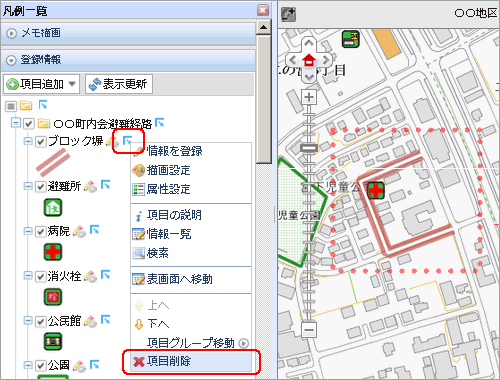The width and height of the screenshot is (500, 380).
Task: Click the zoom in plus button on the map
Action: [x=309, y=97]
